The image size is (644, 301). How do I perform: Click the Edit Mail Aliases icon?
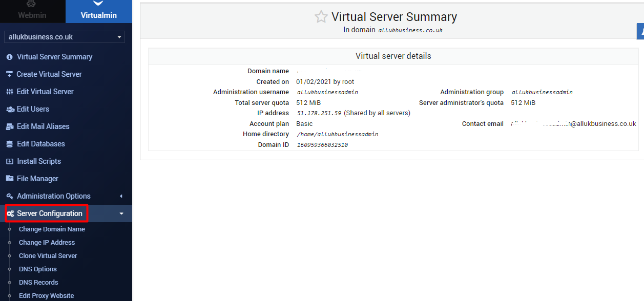click(x=9, y=126)
